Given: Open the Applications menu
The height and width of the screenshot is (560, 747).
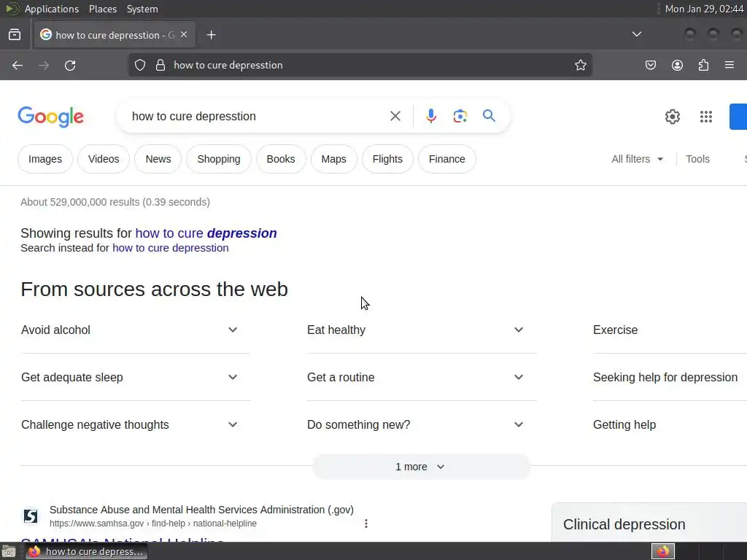Looking at the screenshot, I should 52,9.
